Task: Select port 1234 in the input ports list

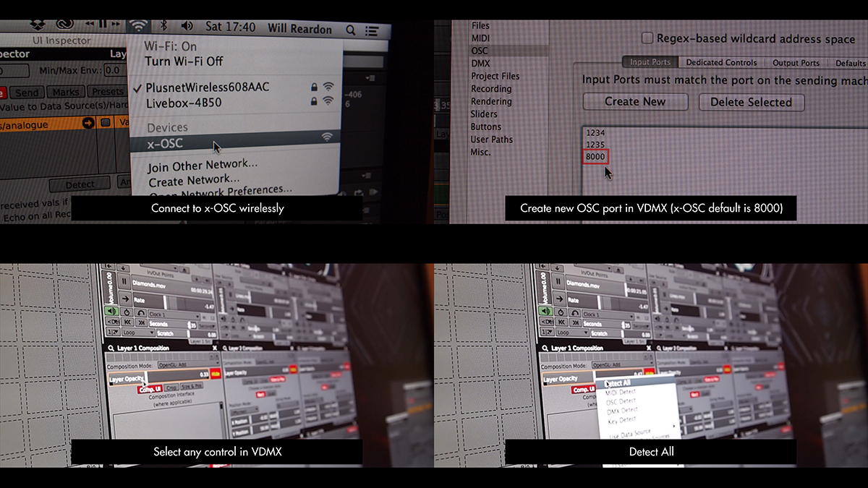Action: (x=595, y=133)
